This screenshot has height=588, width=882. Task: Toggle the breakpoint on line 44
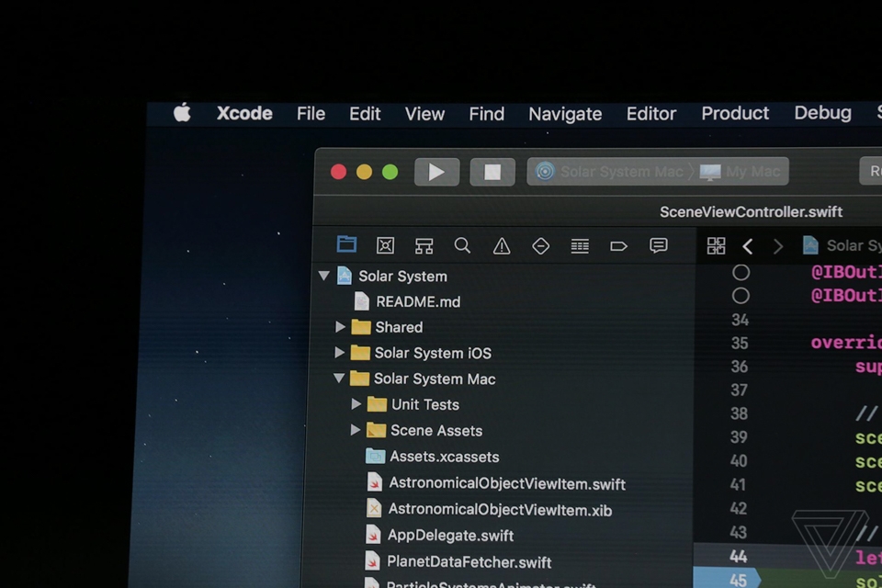click(738, 556)
